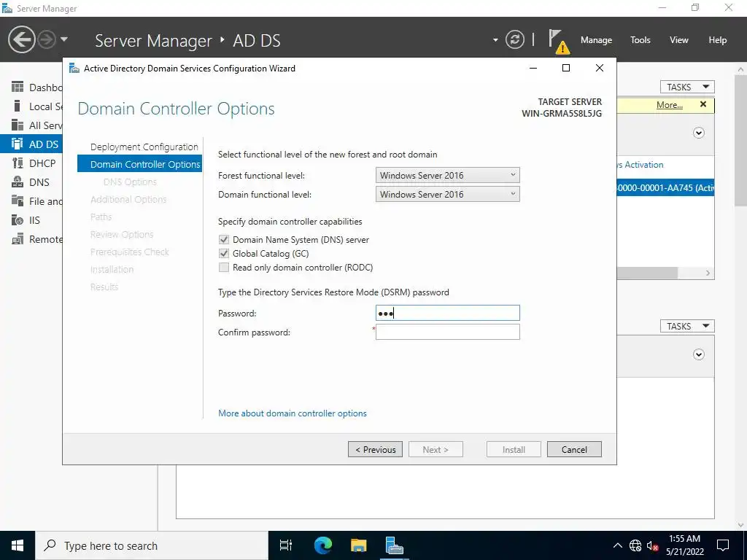
Task: Open the Manage menu
Action: [596, 40]
